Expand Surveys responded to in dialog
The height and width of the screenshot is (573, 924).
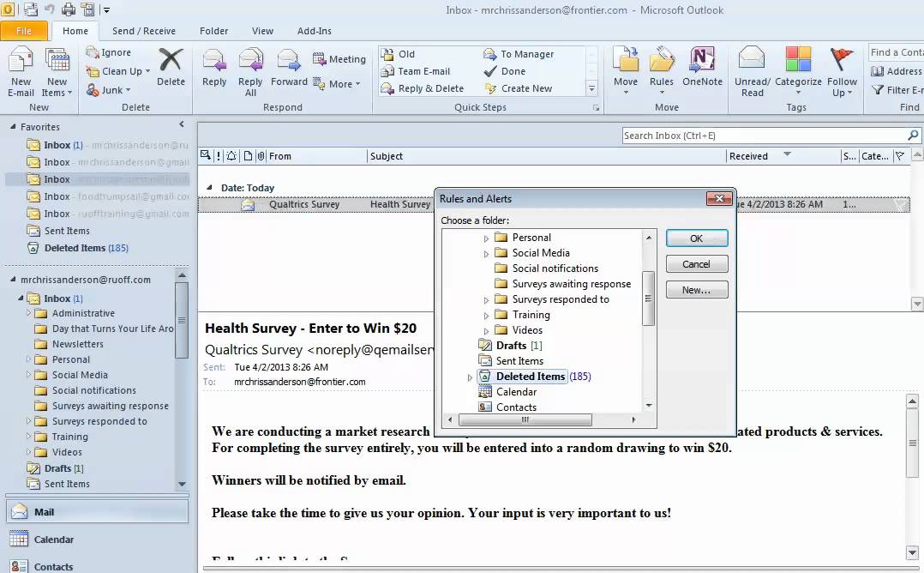click(486, 300)
